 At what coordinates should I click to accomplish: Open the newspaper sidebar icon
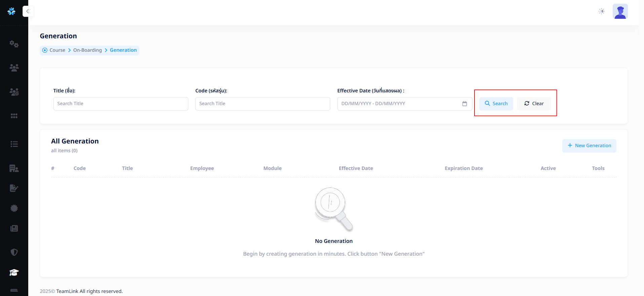click(14, 228)
